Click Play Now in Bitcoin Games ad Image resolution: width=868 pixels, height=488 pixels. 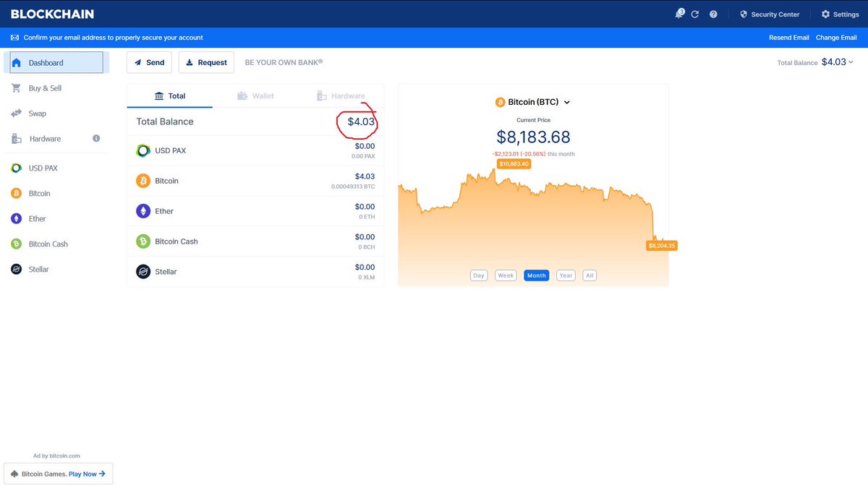click(87, 474)
